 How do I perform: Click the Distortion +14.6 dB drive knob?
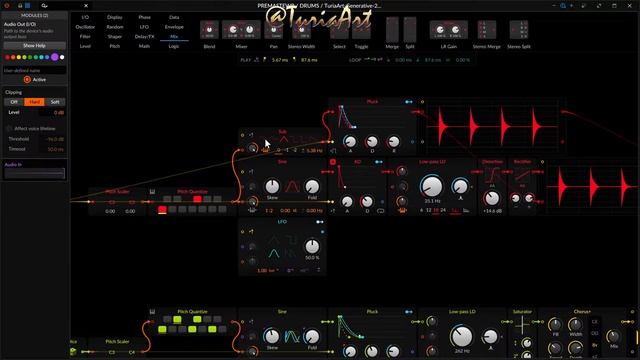click(492, 199)
